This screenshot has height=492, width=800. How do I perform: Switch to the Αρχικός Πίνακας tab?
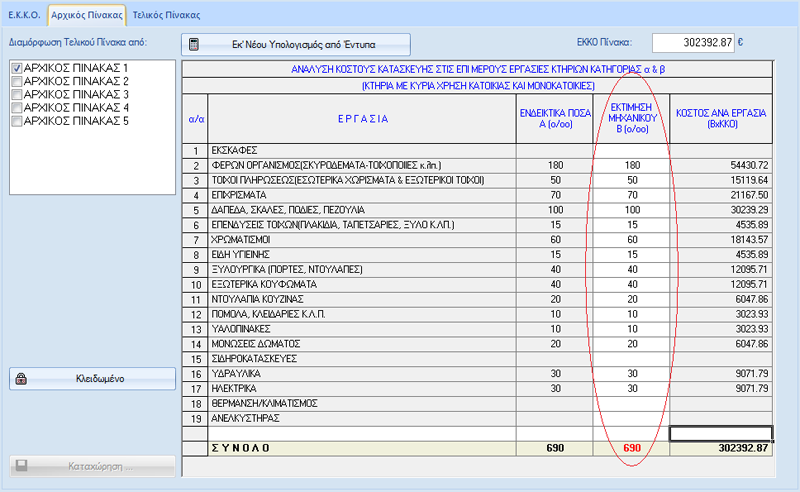(x=87, y=15)
